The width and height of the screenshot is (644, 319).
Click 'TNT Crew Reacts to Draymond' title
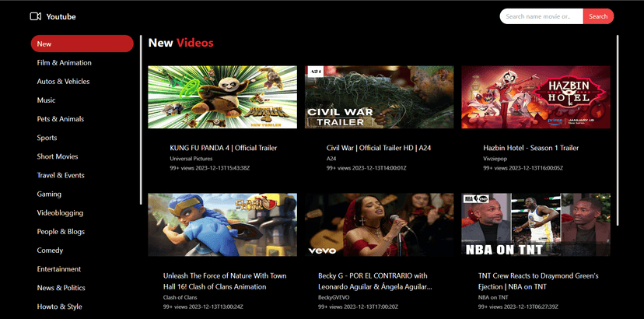click(538, 281)
